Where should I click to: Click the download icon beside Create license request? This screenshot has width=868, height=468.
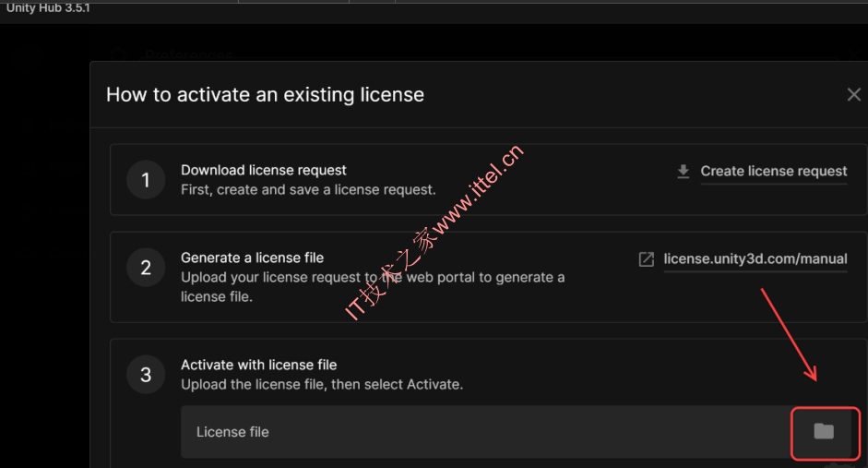click(x=684, y=171)
